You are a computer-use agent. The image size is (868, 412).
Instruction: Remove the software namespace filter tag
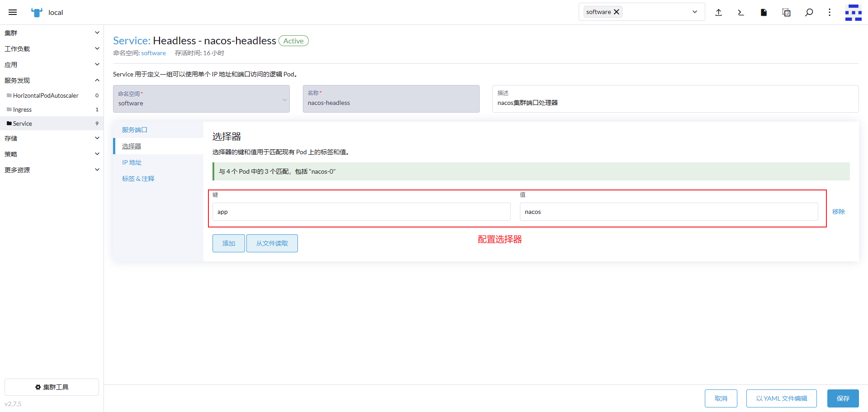(x=616, y=12)
